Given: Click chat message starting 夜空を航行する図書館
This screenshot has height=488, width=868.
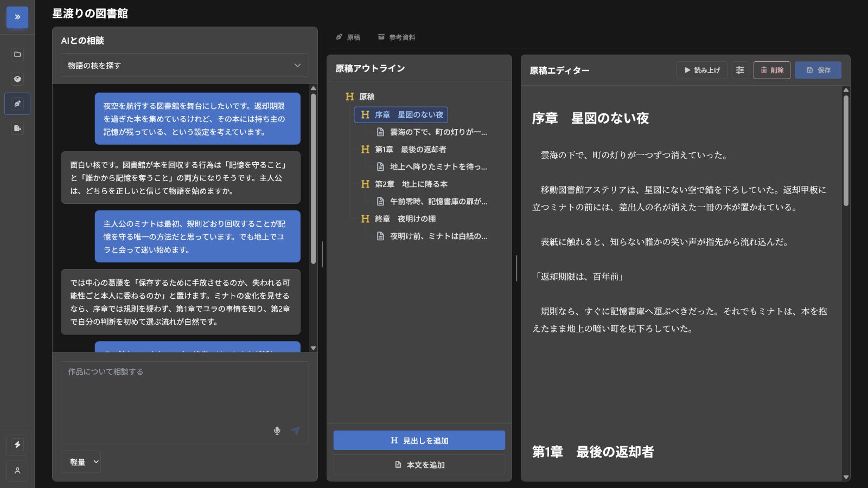Looking at the screenshot, I should pos(197,119).
